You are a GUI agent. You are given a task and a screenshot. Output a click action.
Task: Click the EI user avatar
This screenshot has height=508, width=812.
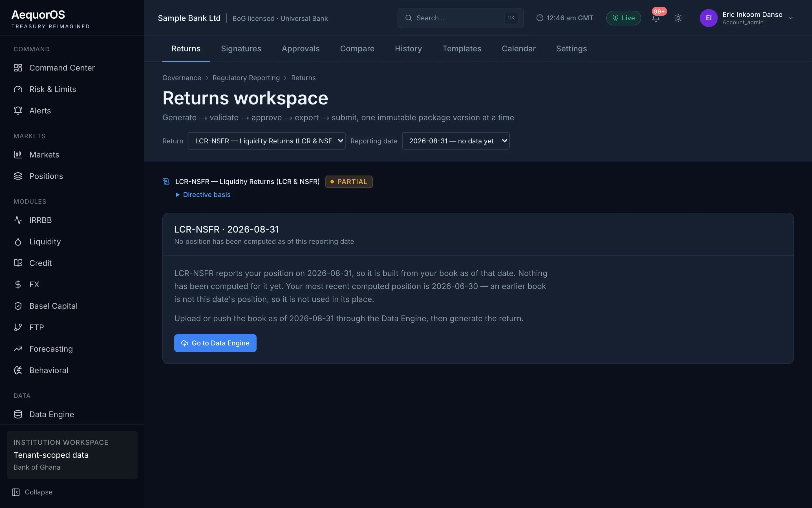pyautogui.click(x=708, y=18)
